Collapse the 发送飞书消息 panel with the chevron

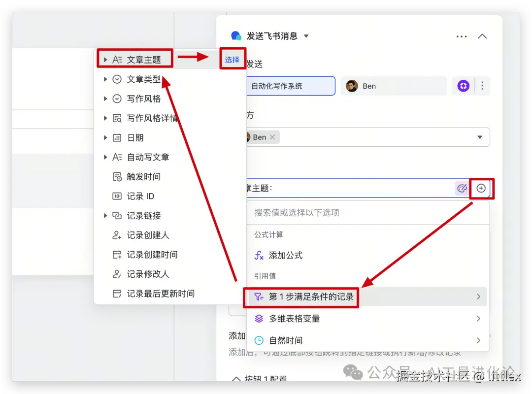click(x=482, y=36)
